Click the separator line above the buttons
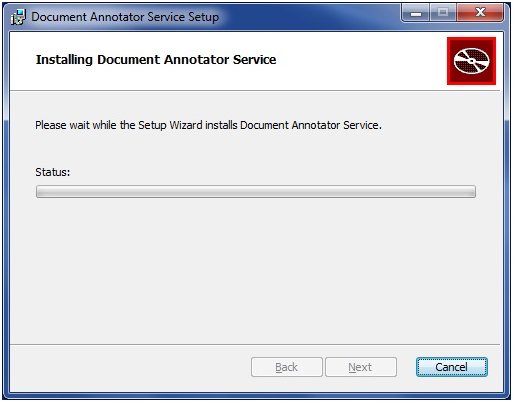This screenshot has width=514, height=402. [x=255, y=344]
